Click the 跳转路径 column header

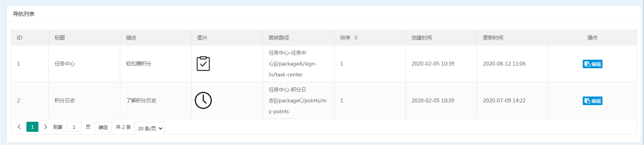(x=279, y=38)
